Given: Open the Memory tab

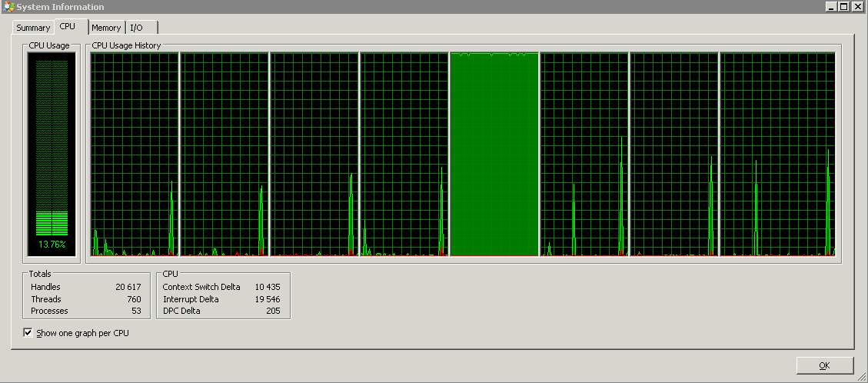Looking at the screenshot, I should pyautogui.click(x=107, y=28).
